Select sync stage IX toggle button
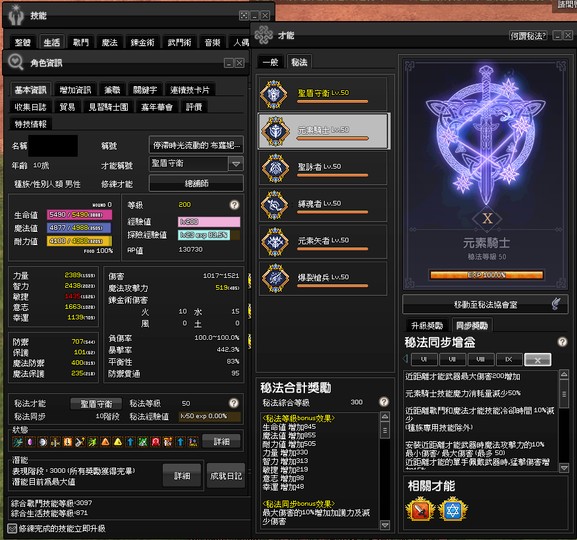This screenshot has height=540, width=577. click(x=509, y=359)
